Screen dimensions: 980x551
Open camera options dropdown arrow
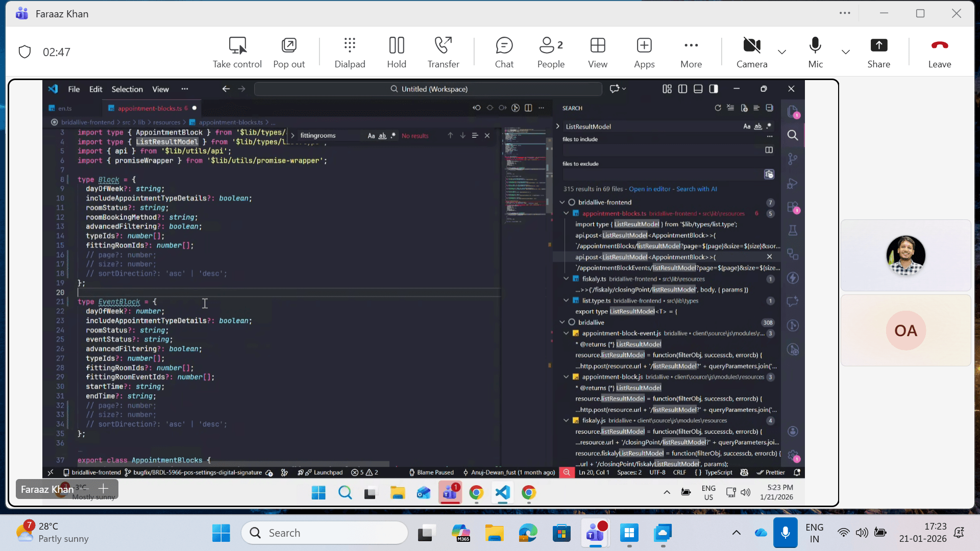pos(782,52)
